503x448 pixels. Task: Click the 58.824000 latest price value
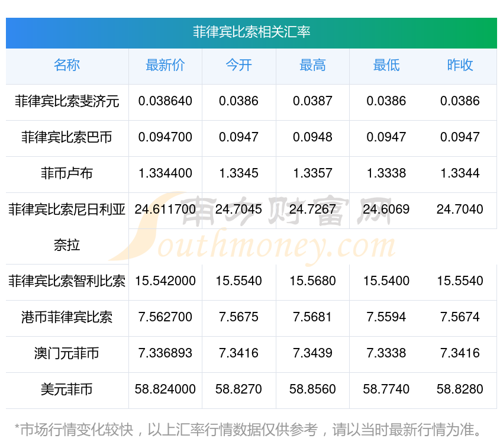[165, 389]
